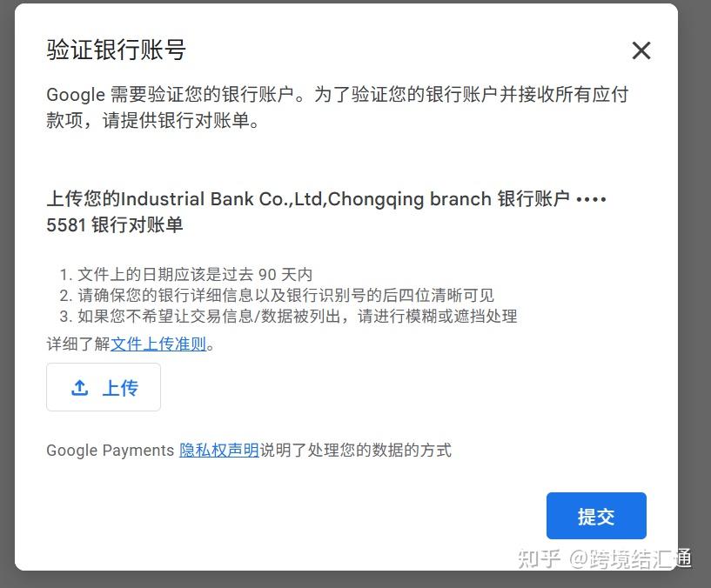The image size is (711, 588).
Task: Click the 验证银行账号 dialog title
Action: [116, 50]
